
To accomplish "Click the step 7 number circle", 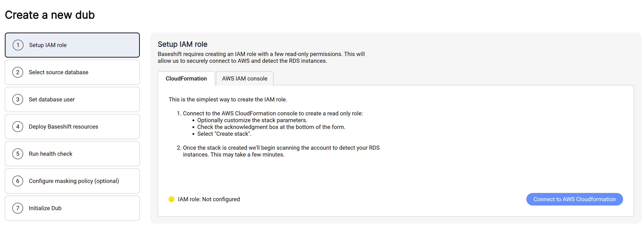I will tap(18, 209).
